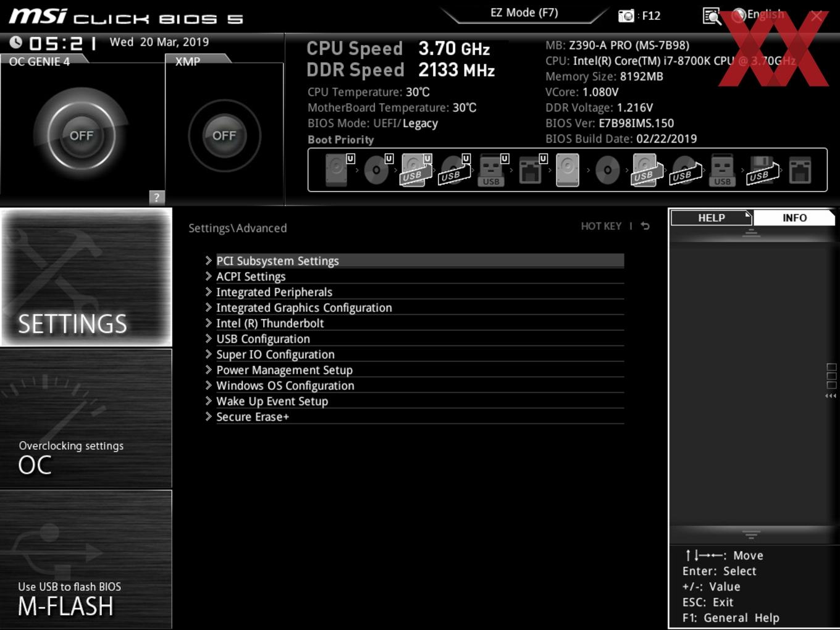
Task: Toggle the OC GENIE 4 OFF knob
Action: tap(82, 135)
